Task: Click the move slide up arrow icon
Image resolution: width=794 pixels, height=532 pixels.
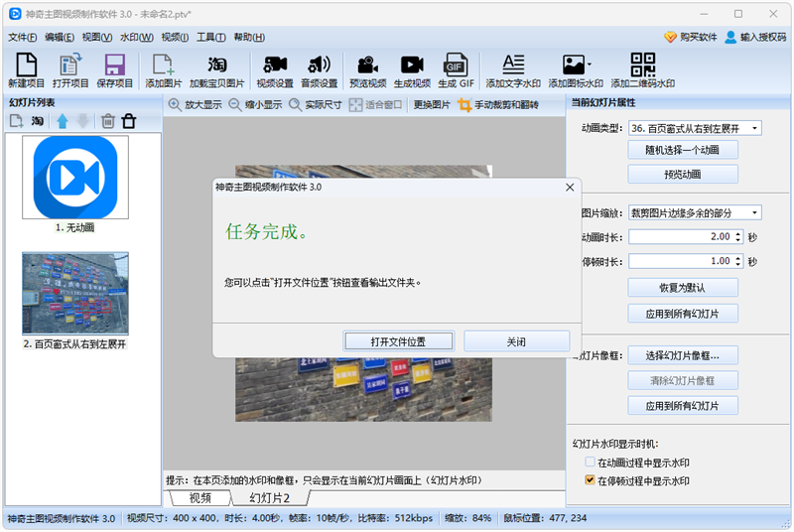Action: pos(63,121)
